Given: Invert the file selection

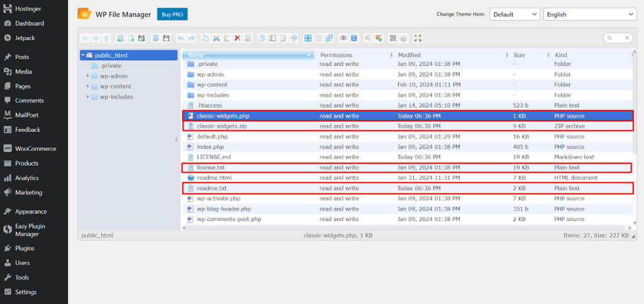Looking at the screenshot, I should click(x=329, y=38).
